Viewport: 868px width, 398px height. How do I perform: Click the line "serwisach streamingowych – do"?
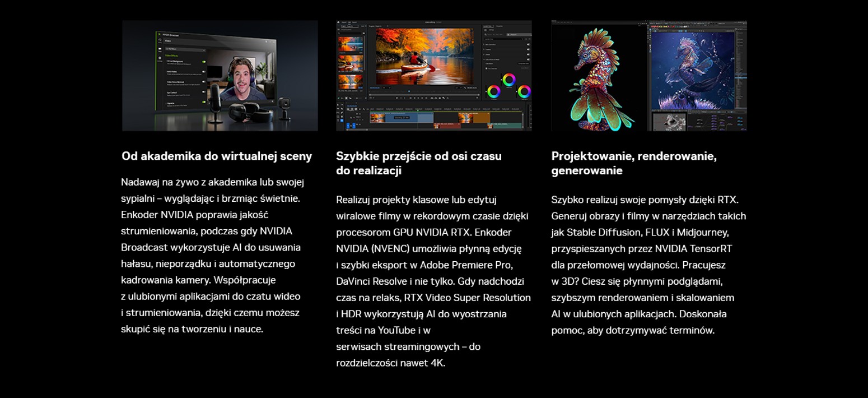(x=408, y=346)
